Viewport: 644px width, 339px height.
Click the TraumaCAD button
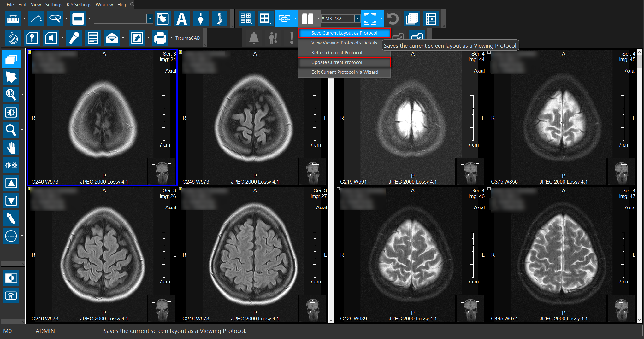coord(188,38)
